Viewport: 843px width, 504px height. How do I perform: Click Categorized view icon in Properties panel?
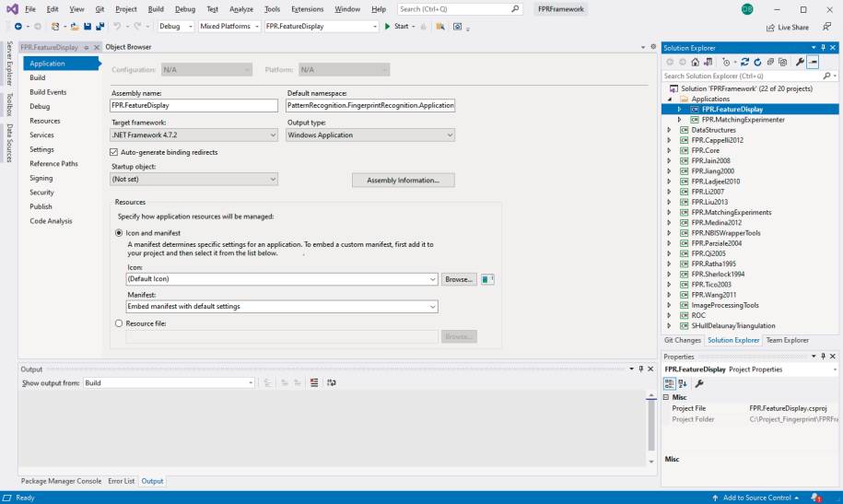(670, 383)
